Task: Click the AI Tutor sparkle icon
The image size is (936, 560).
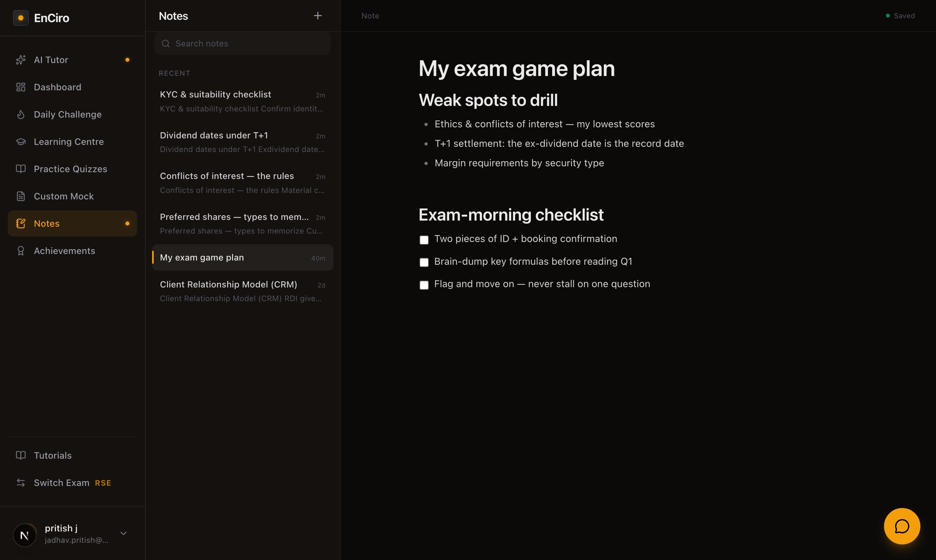Action: click(21, 60)
